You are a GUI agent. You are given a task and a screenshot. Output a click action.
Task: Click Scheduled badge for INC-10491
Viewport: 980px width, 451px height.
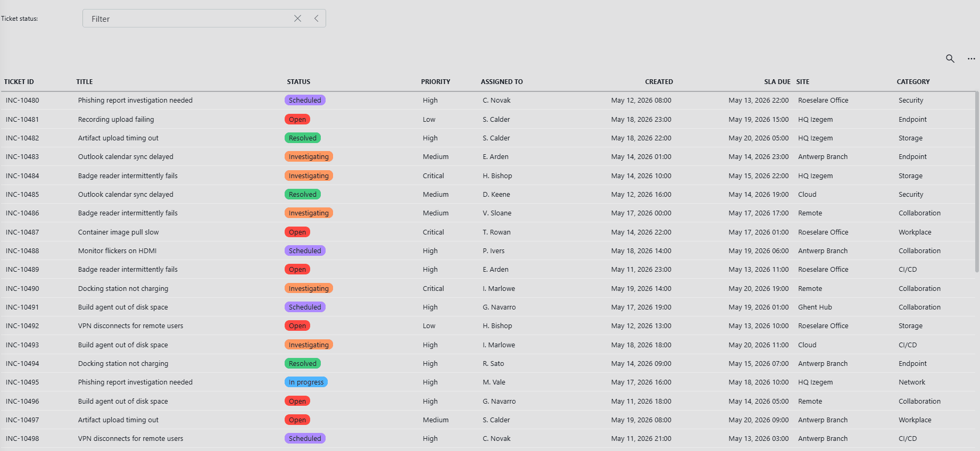click(305, 307)
